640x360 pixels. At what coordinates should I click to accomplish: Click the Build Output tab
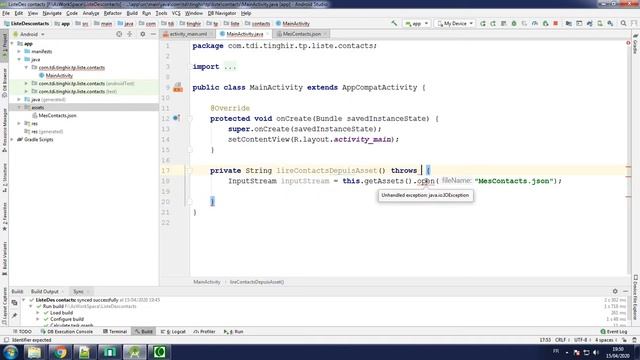[x=44, y=291]
